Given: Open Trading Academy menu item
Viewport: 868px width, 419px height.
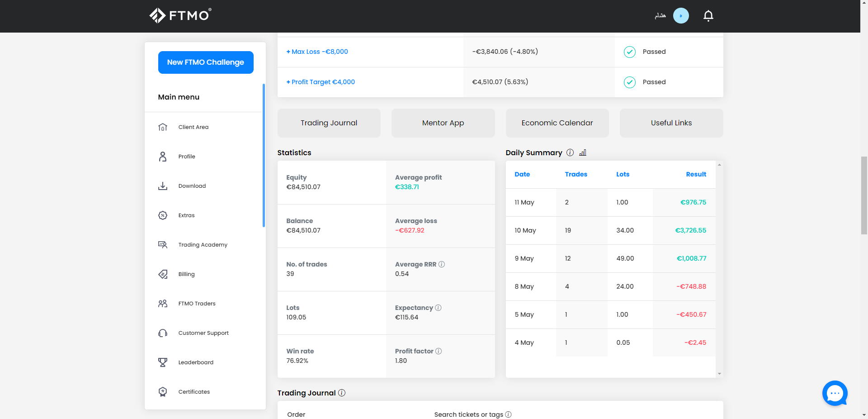Looking at the screenshot, I should tap(203, 245).
